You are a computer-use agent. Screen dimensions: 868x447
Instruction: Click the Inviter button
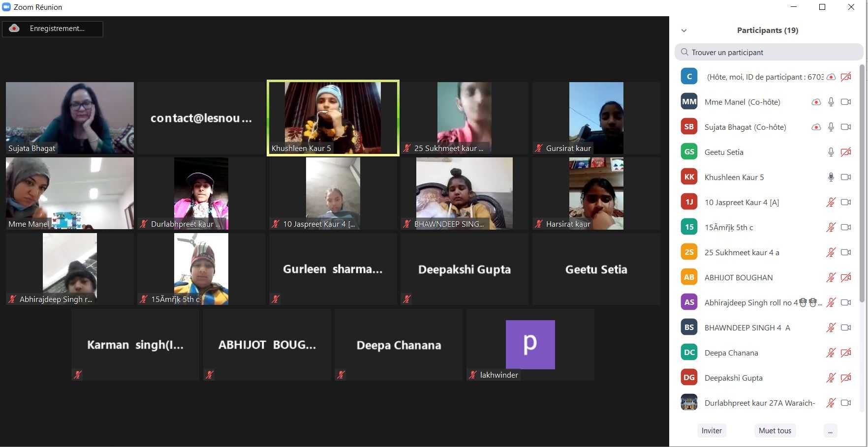712,431
